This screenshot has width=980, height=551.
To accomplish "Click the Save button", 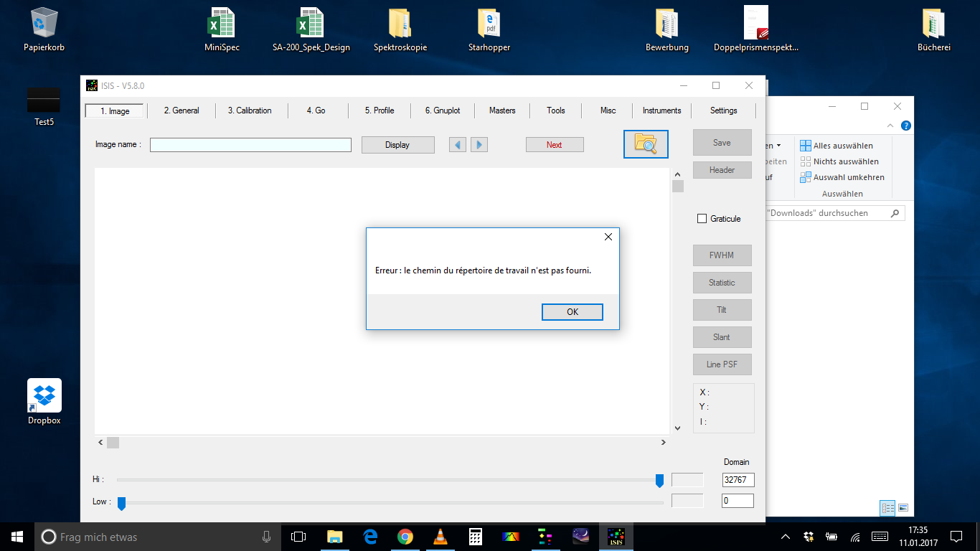I will tap(722, 142).
